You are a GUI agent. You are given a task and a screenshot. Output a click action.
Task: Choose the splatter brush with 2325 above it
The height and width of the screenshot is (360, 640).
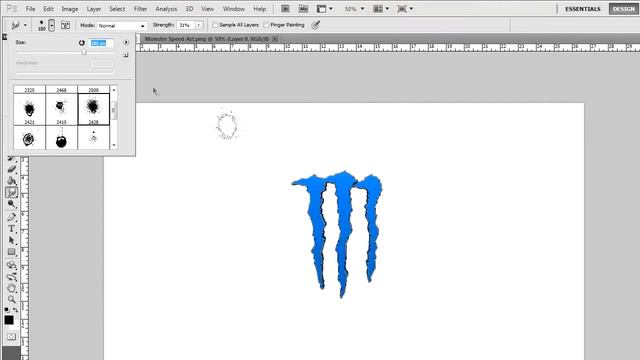[29, 109]
